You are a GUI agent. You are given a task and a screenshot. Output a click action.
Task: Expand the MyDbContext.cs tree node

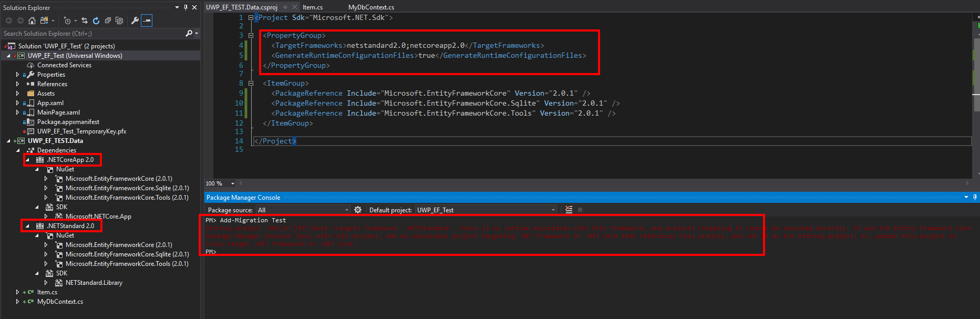click(x=17, y=302)
